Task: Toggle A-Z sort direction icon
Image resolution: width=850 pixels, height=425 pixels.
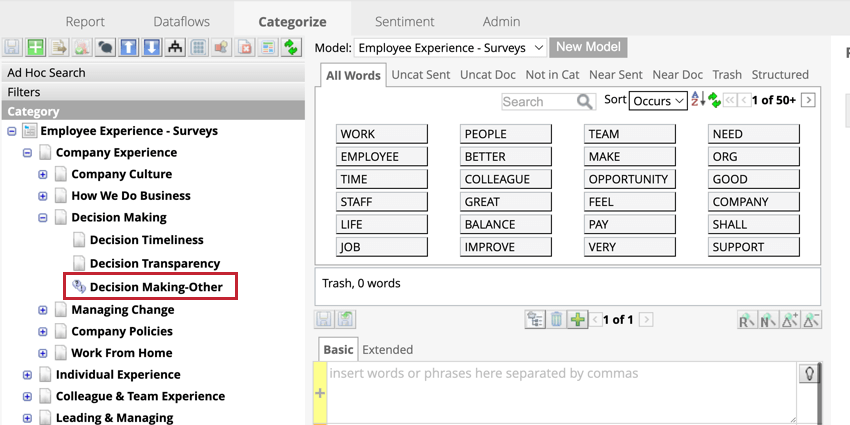Action: [698, 99]
